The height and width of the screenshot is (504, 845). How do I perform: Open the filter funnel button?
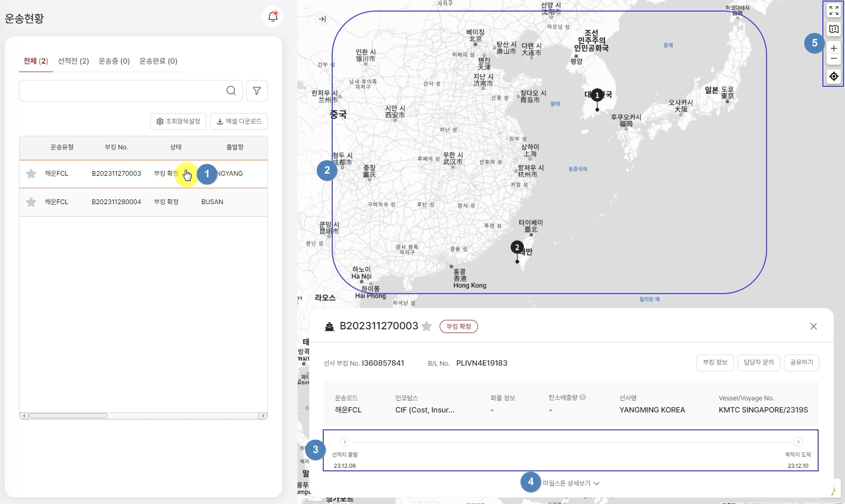(257, 90)
